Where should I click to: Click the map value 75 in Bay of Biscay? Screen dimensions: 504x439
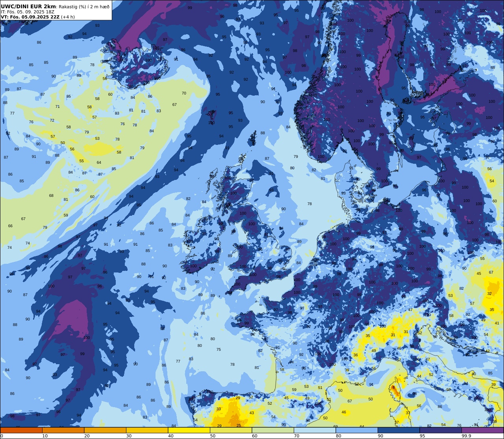[x=219, y=350]
